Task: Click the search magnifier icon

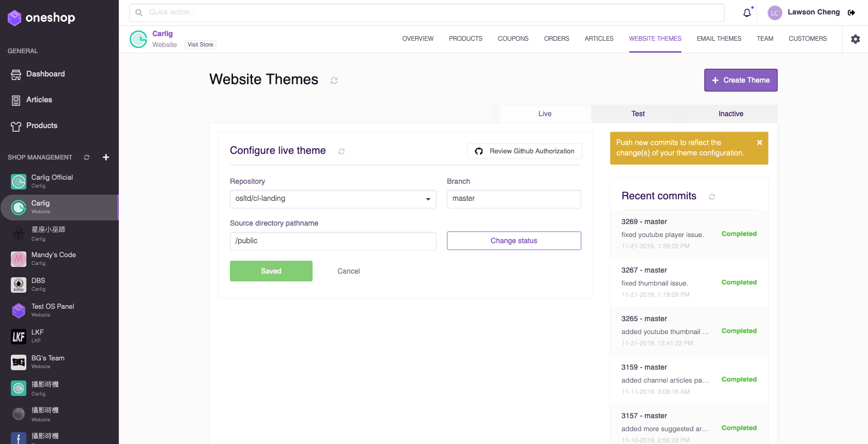Action: 139,12
